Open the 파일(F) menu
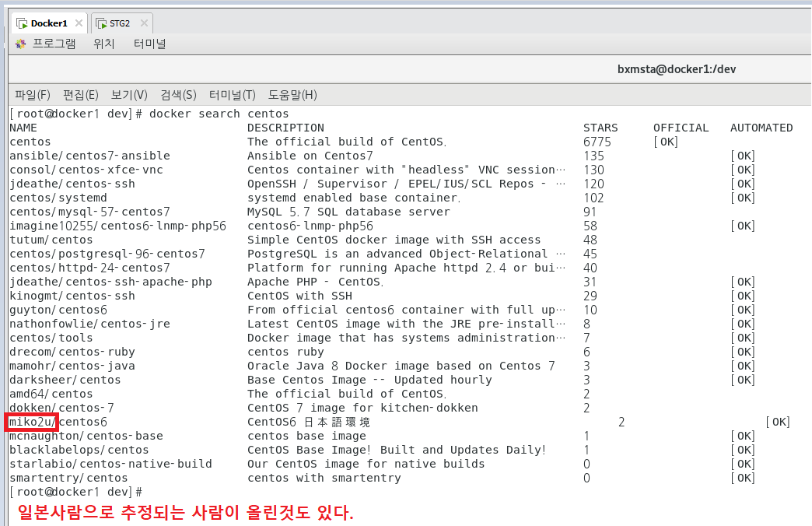 click(x=32, y=95)
